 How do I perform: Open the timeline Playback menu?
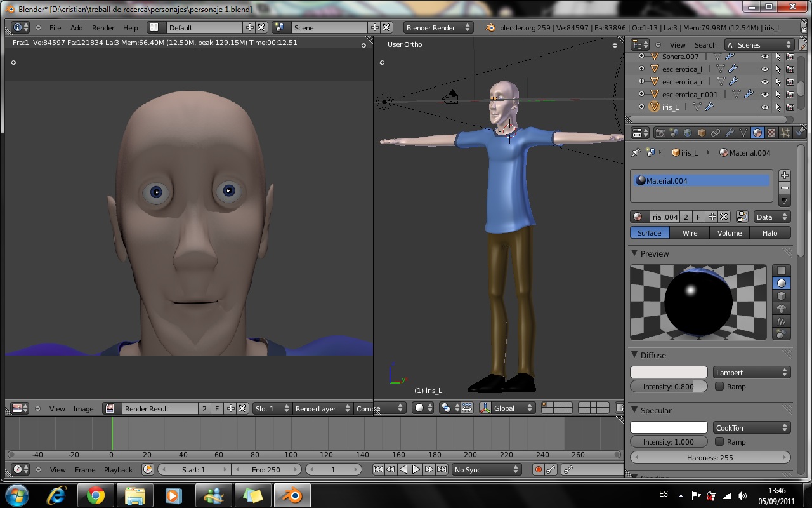pyautogui.click(x=118, y=470)
